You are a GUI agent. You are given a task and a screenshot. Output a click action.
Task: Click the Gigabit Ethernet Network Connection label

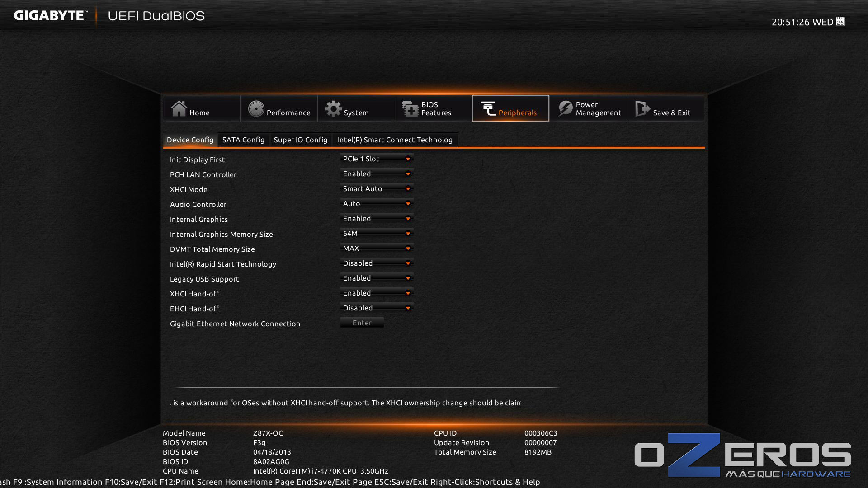click(235, 324)
